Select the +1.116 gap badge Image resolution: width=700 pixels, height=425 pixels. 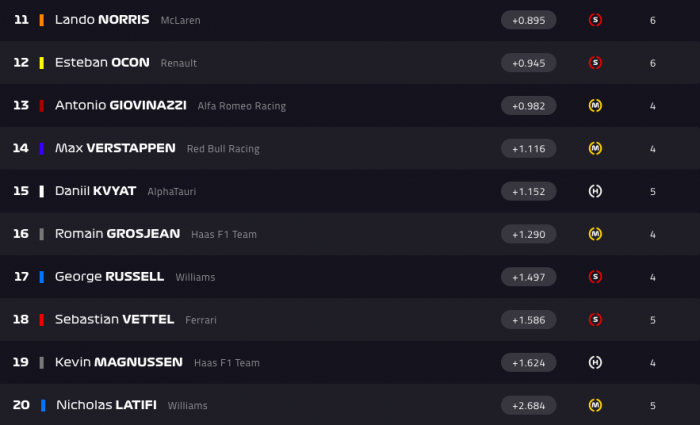pos(529,148)
